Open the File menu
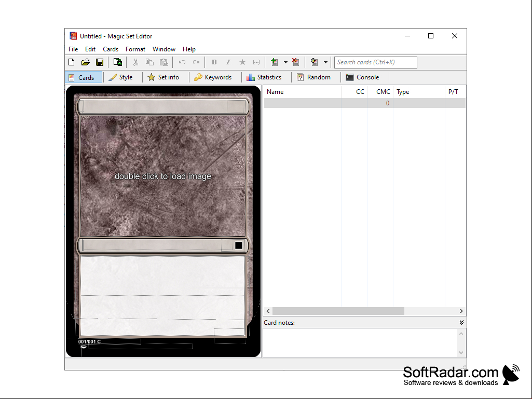 (x=73, y=49)
